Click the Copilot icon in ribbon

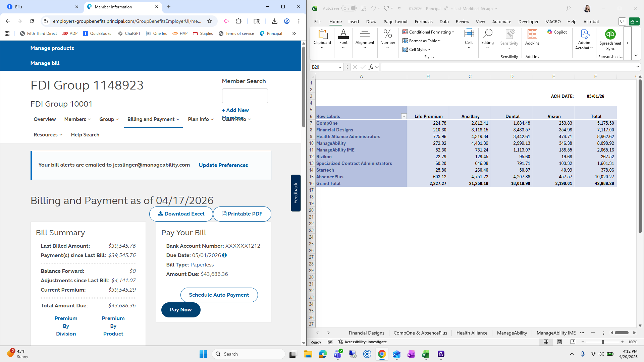coord(557,32)
